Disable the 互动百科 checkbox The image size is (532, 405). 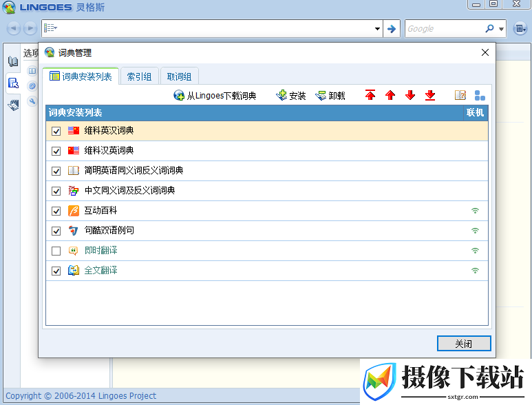[x=56, y=211]
